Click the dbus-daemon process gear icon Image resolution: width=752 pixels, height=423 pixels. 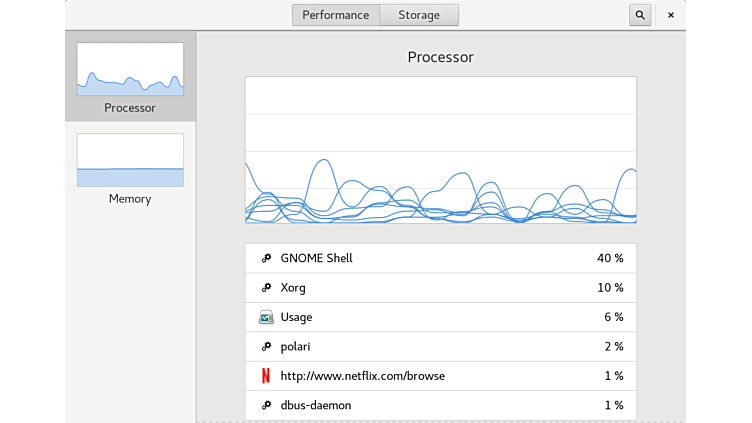[x=266, y=405]
